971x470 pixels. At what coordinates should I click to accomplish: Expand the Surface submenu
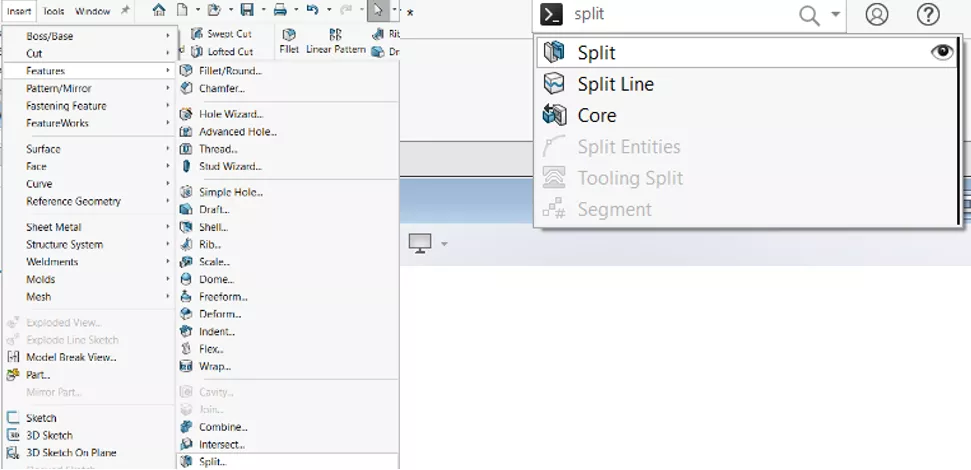pos(89,149)
